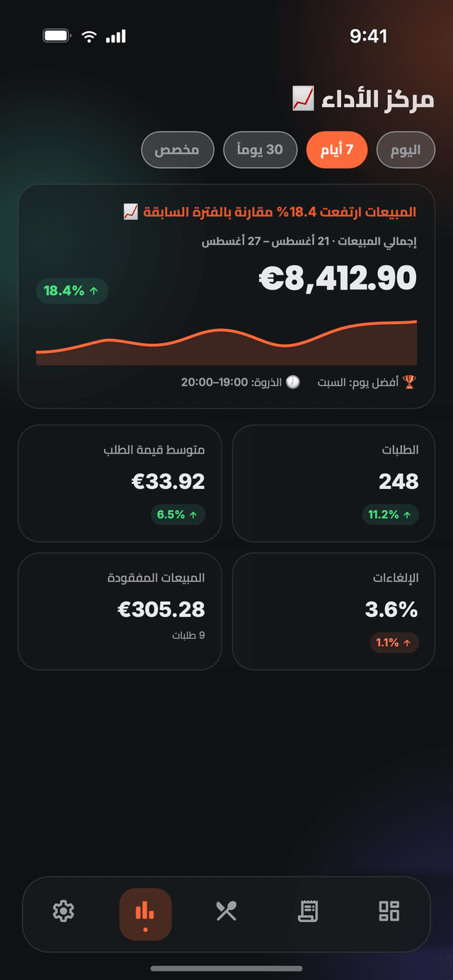Choose the مخصص custom range chip
This screenshot has width=453, height=980.
pos(177,150)
